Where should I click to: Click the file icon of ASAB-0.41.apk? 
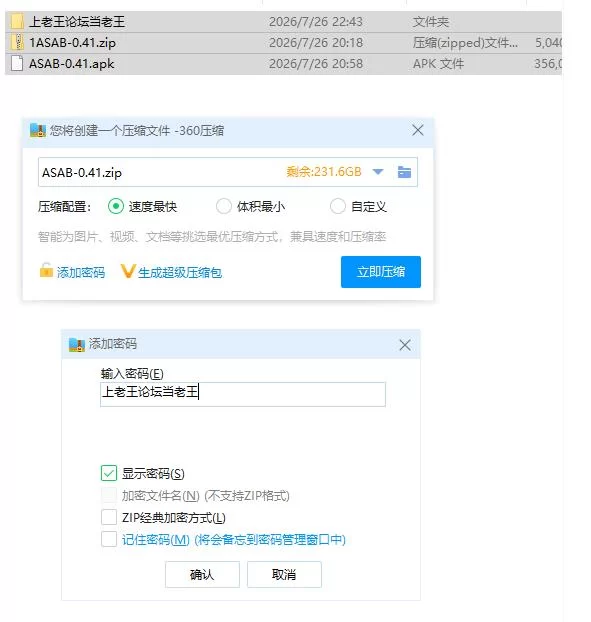(17, 63)
